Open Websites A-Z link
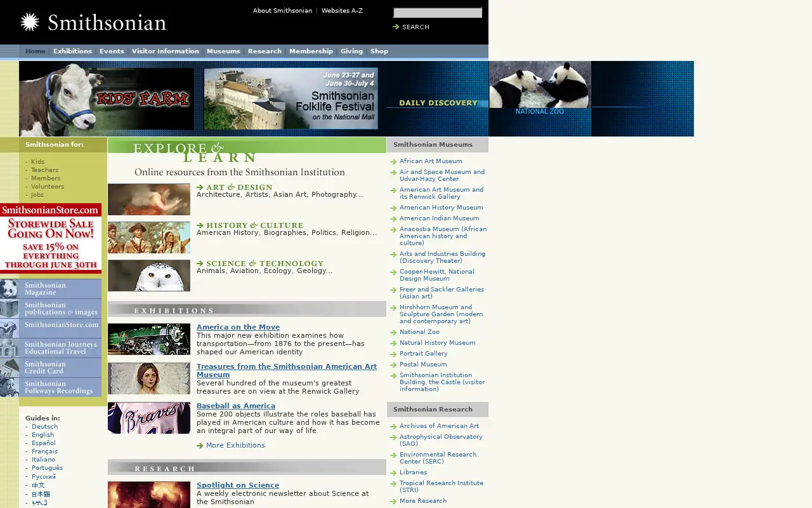This screenshot has height=508, width=812. click(342, 11)
